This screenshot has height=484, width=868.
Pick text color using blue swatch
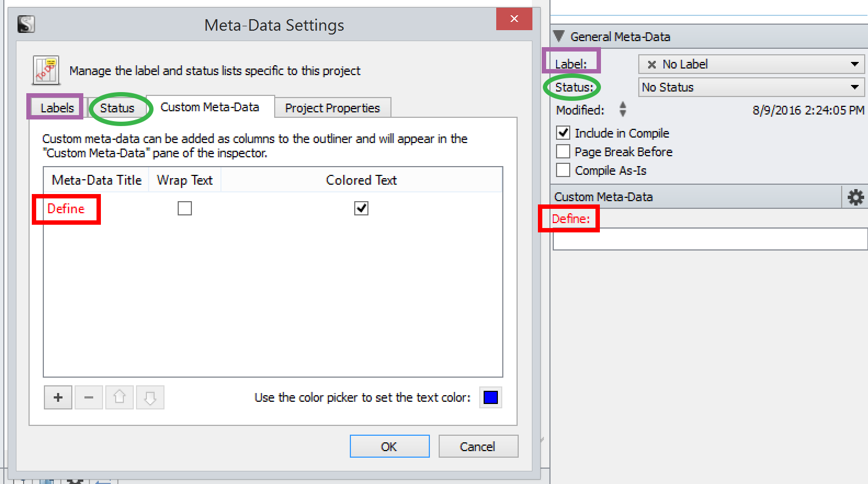pyautogui.click(x=491, y=397)
